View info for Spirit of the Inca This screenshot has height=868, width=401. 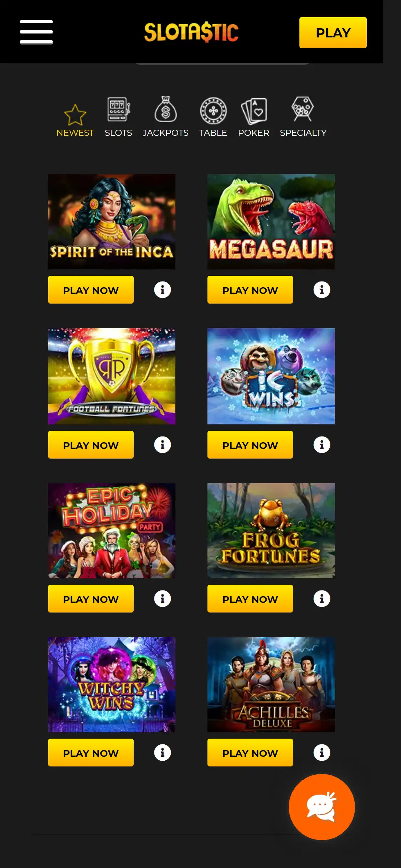pyautogui.click(x=163, y=290)
